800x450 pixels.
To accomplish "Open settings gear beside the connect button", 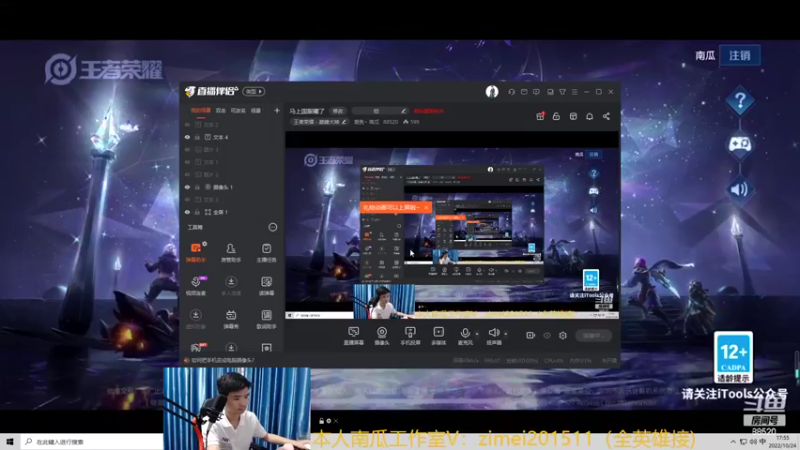I will coord(563,335).
